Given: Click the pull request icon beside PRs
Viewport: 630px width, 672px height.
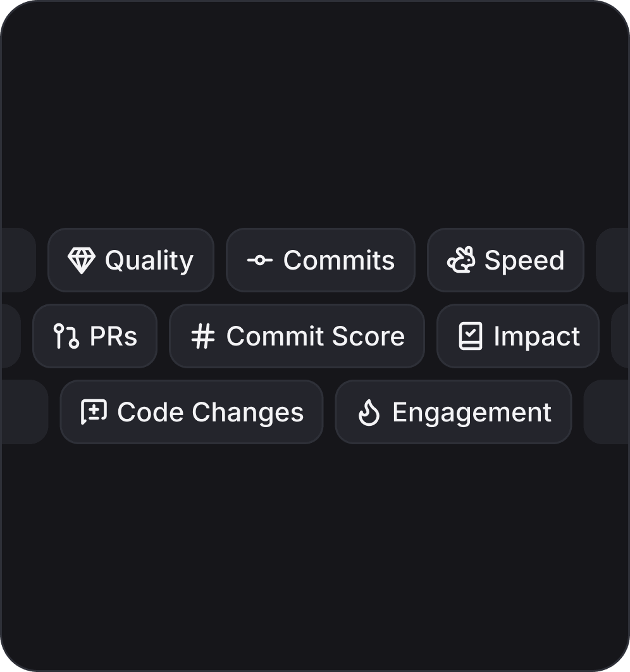Looking at the screenshot, I should tap(66, 336).
